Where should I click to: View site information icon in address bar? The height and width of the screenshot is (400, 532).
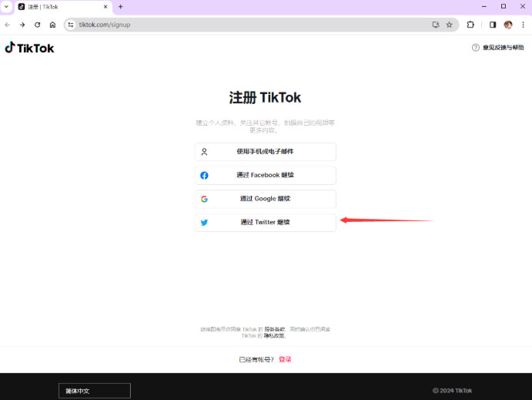pyautogui.click(x=71, y=25)
